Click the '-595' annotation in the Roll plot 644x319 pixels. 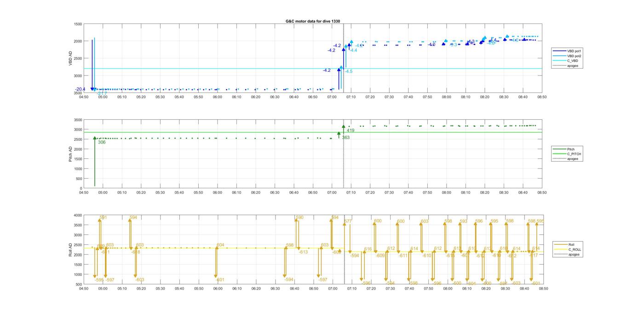click(x=99, y=280)
